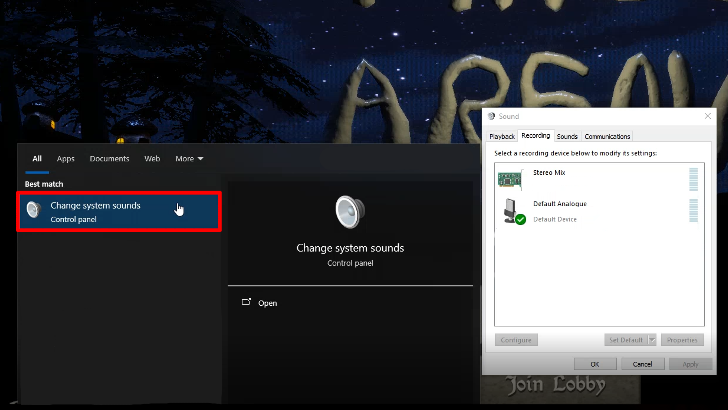Click the Default Analogue level meter
This screenshot has width=728, height=410.
[694, 210]
